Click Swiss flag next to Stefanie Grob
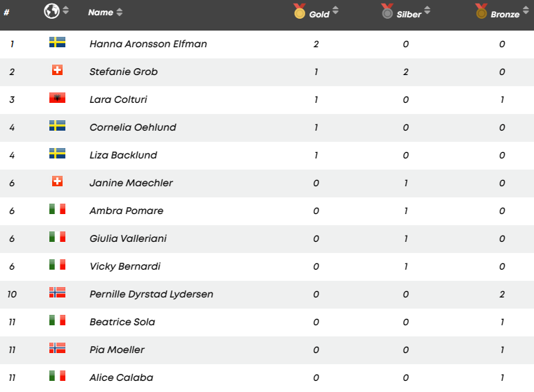 click(57, 70)
